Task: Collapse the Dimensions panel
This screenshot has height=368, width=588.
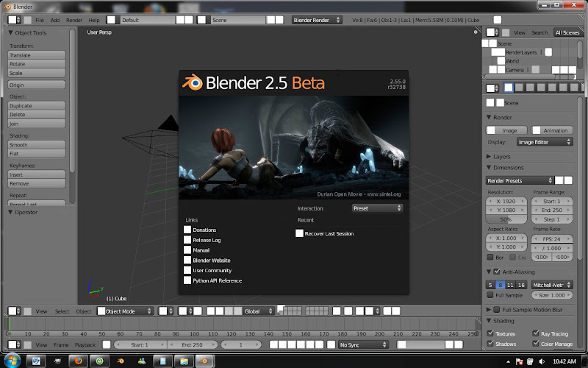Action: (489, 168)
